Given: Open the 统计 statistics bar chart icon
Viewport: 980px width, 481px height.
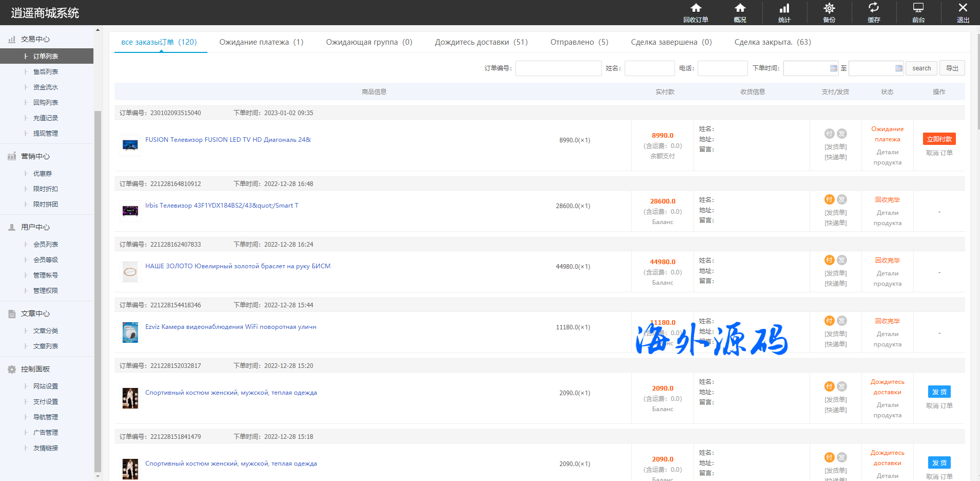Looking at the screenshot, I should 784,8.
